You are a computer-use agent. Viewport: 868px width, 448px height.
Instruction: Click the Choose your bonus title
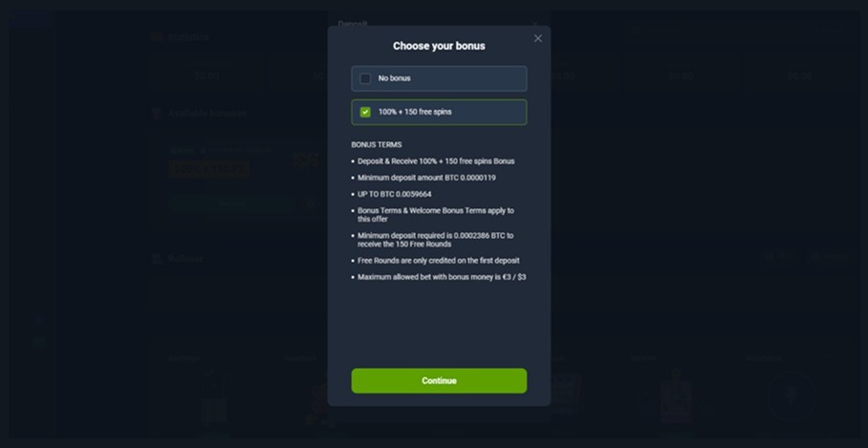click(439, 46)
